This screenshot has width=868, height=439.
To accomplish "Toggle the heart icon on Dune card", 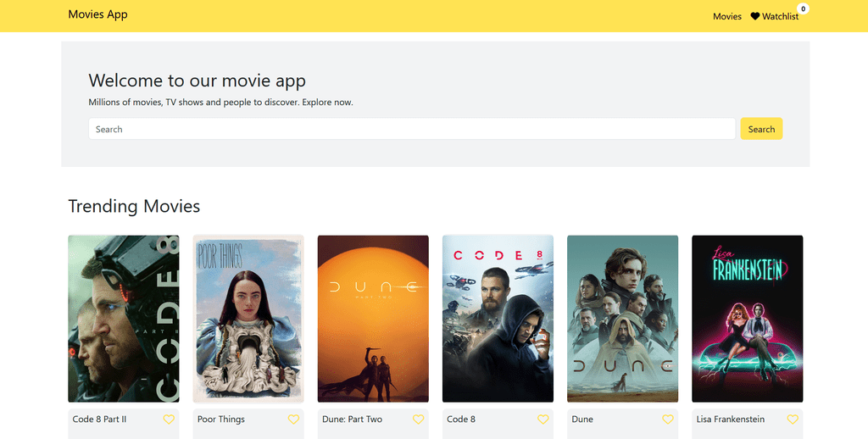I will point(668,420).
